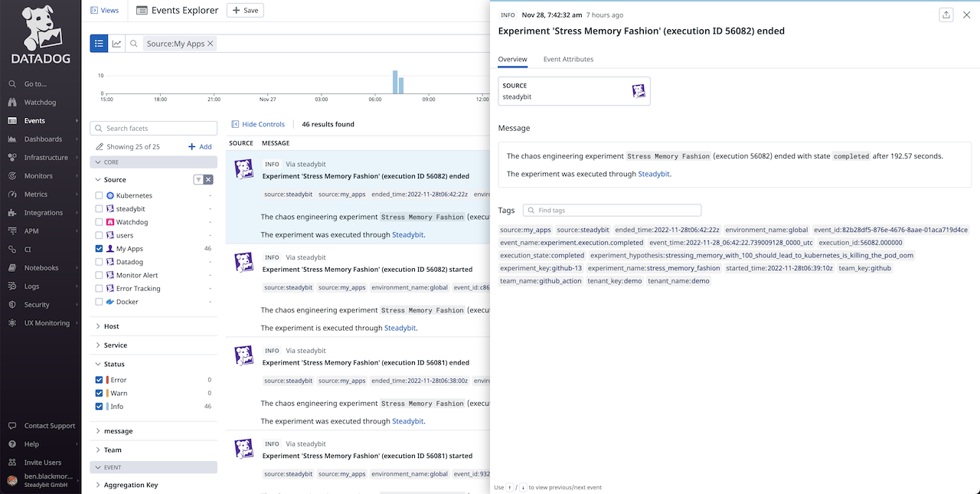The image size is (980, 494).
Task: Close the event detail side panel
Action: click(966, 15)
